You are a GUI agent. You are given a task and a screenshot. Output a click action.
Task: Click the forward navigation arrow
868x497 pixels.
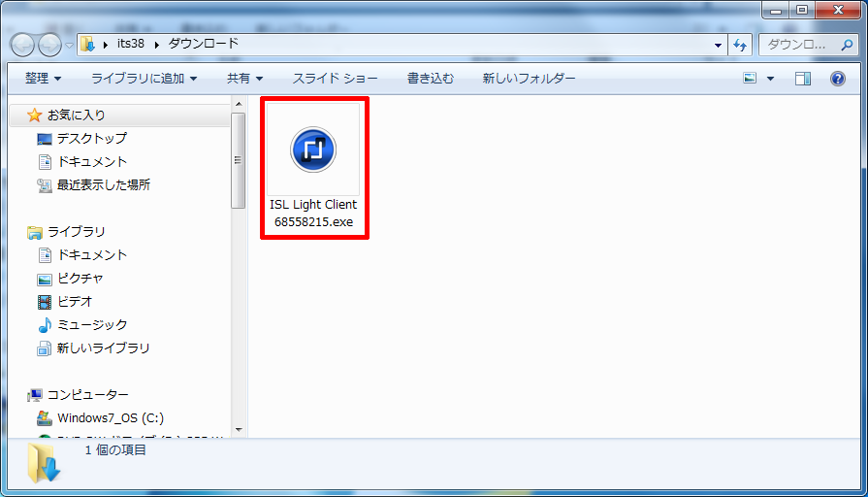point(48,45)
